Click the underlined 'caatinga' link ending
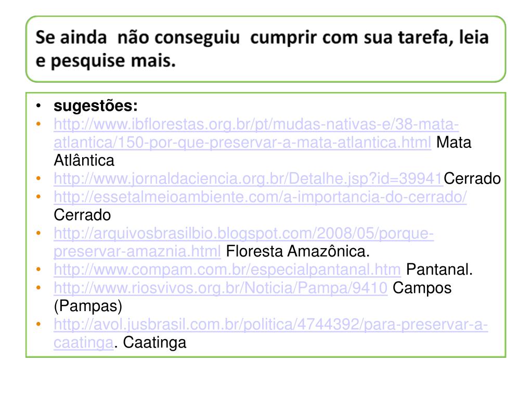 coord(83,343)
